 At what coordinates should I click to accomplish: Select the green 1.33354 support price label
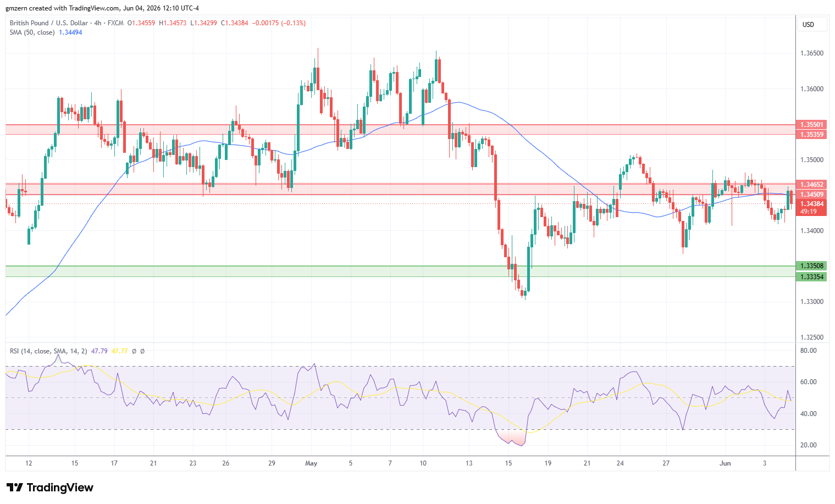811,277
